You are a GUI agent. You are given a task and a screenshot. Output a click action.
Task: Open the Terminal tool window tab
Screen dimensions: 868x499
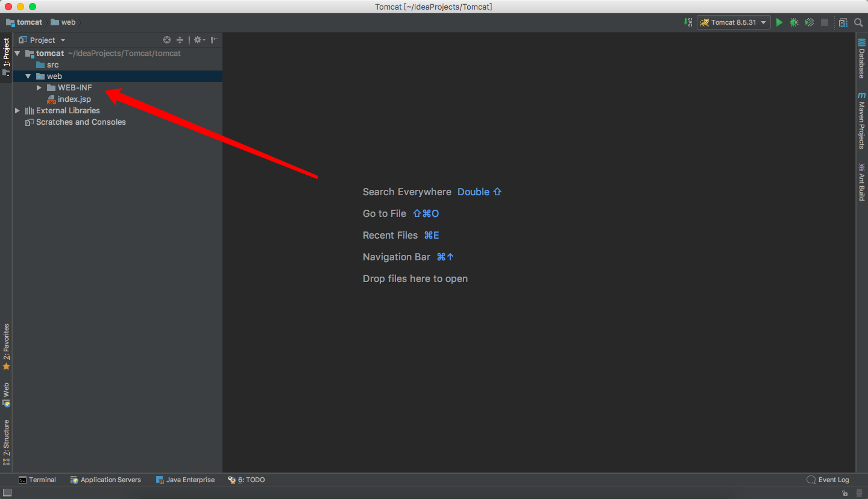coord(37,480)
